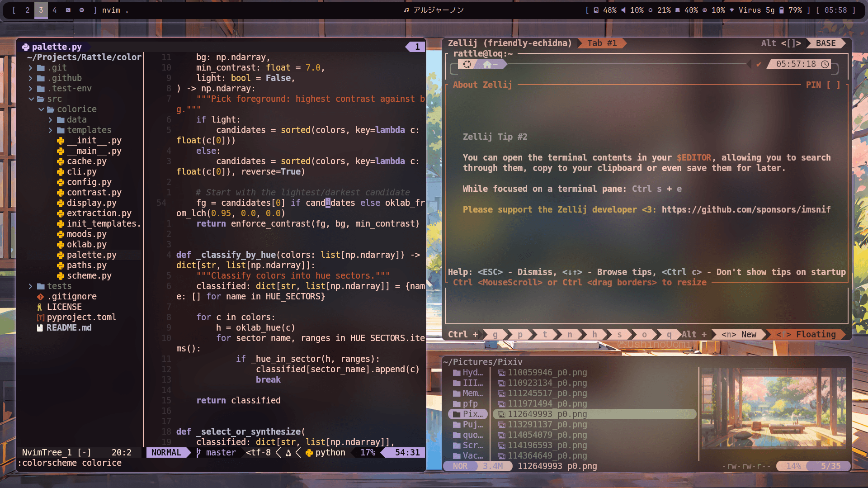868x488 pixels.
Task: Click the git branch master icon
Action: coord(198,452)
